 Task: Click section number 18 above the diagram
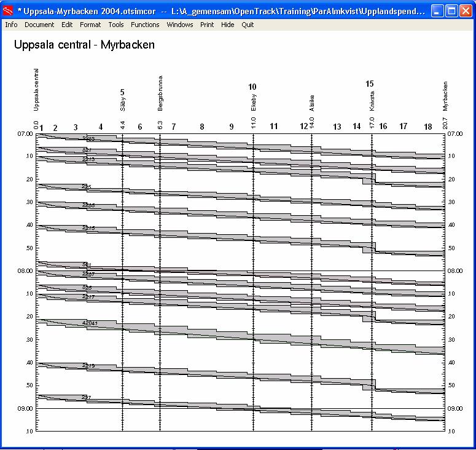[x=428, y=127]
